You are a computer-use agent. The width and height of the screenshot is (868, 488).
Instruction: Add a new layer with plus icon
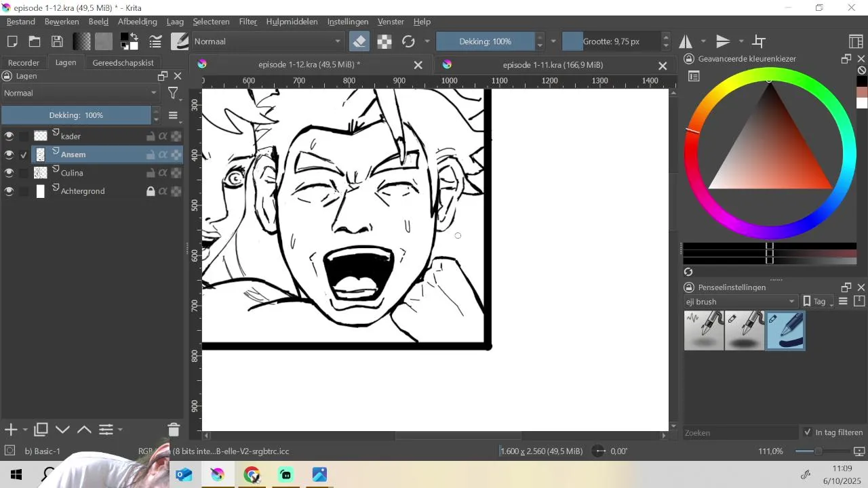(10, 430)
